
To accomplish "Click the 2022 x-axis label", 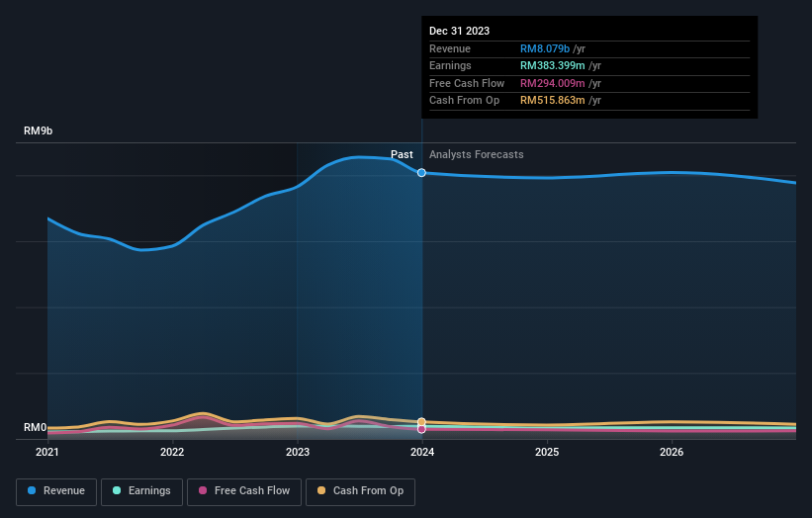I will point(172,452).
